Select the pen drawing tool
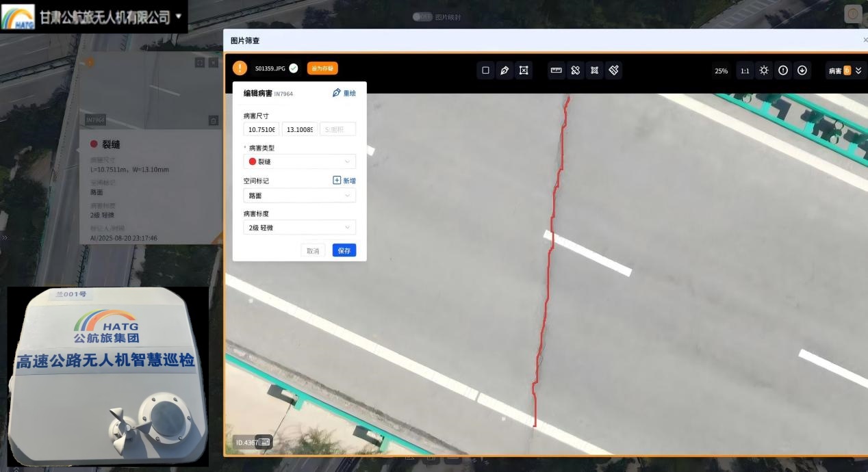868x472 pixels. 505,70
